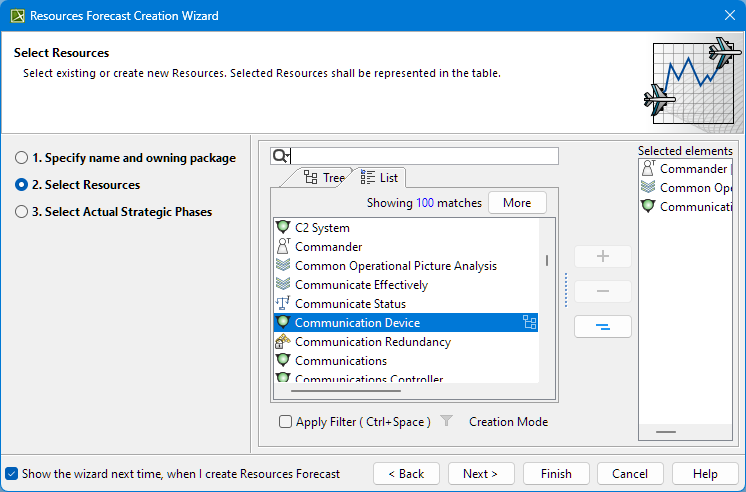Click the filter funnel icon
The height and width of the screenshot is (492, 746).
coord(447,422)
